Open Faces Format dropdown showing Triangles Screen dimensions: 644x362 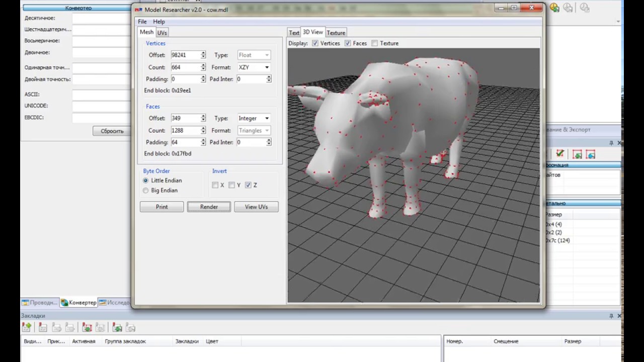pyautogui.click(x=254, y=131)
